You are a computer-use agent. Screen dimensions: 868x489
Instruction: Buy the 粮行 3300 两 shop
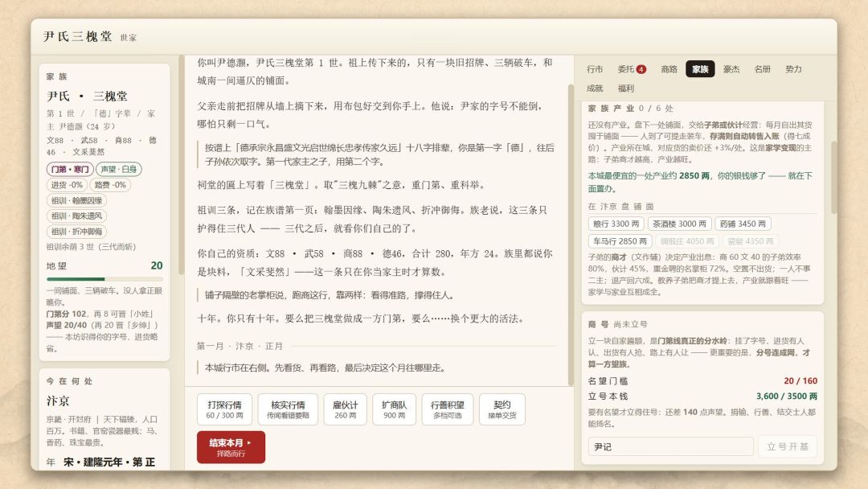click(x=616, y=224)
